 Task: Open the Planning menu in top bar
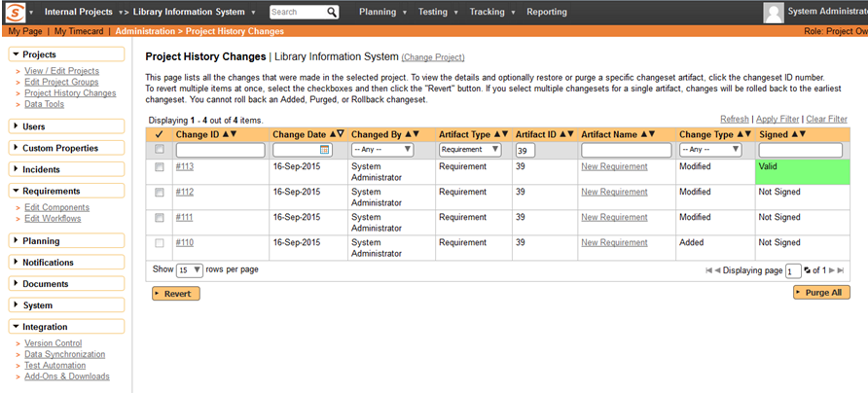pos(380,13)
